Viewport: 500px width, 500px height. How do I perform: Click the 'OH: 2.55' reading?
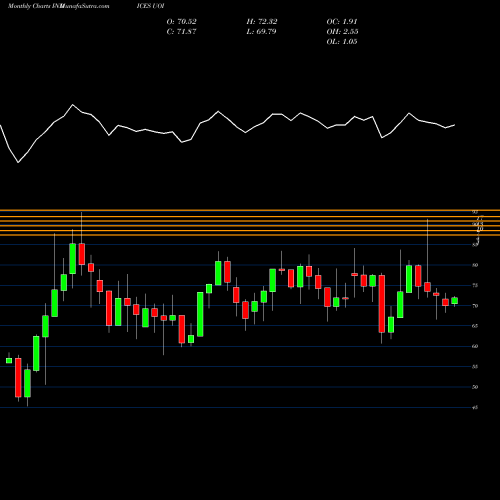click(342, 32)
